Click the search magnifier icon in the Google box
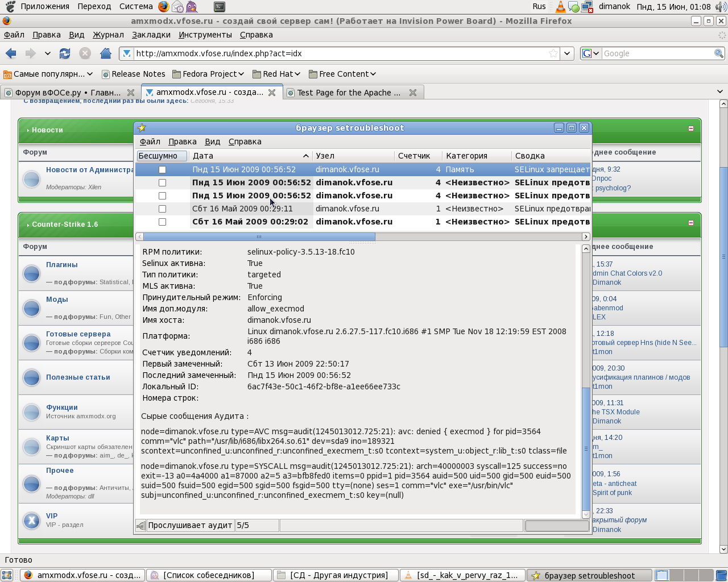Screen dimensions: 728x582 point(719,53)
